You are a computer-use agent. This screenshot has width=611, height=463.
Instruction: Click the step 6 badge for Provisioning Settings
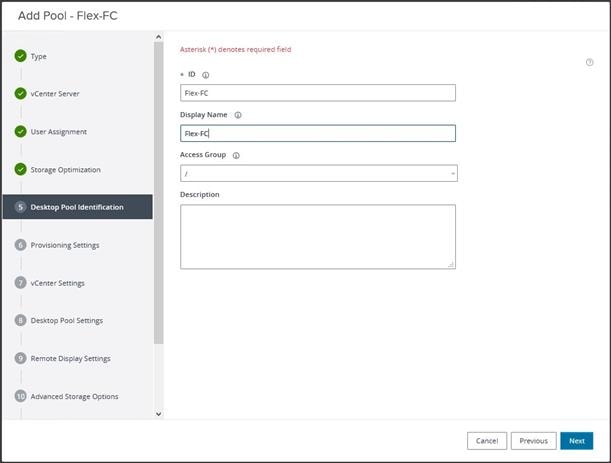coord(20,245)
